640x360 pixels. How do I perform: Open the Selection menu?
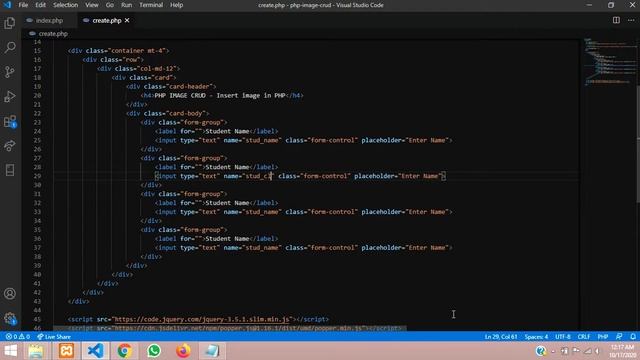click(x=65, y=5)
